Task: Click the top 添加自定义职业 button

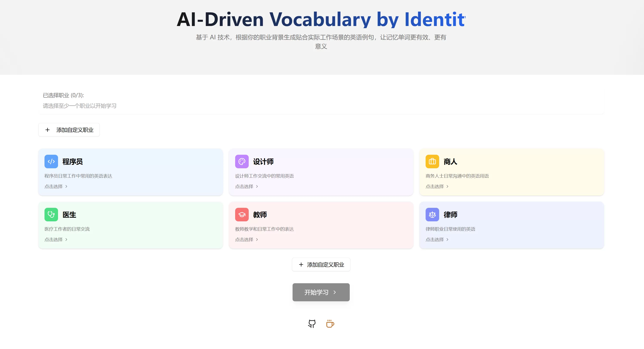Action: click(x=69, y=130)
